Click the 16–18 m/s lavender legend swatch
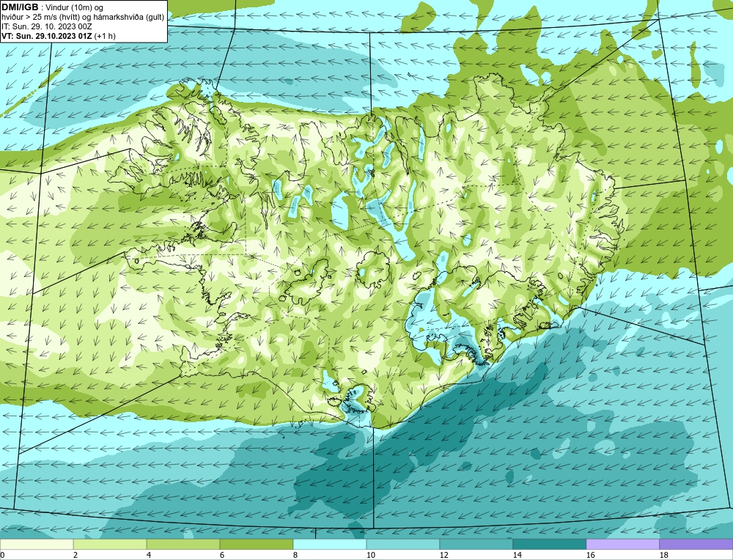The height and width of the screenshot is (560, 733). (x=622, y=544)
